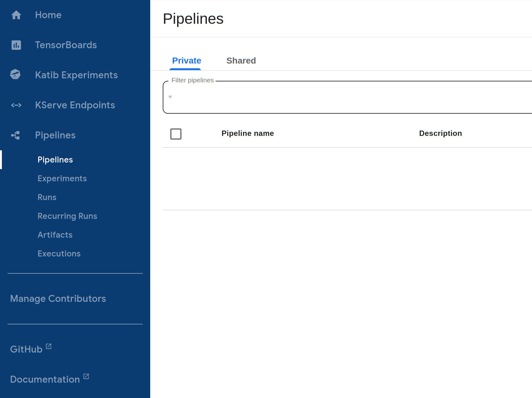Switch to the Shared tab
532x398 pixels.
[x=241, y=61]
